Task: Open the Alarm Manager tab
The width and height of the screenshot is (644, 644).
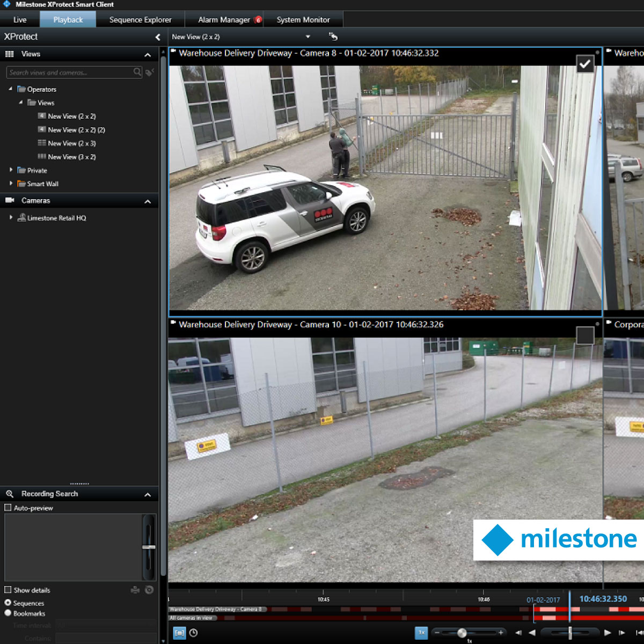Action: (224, 20)
